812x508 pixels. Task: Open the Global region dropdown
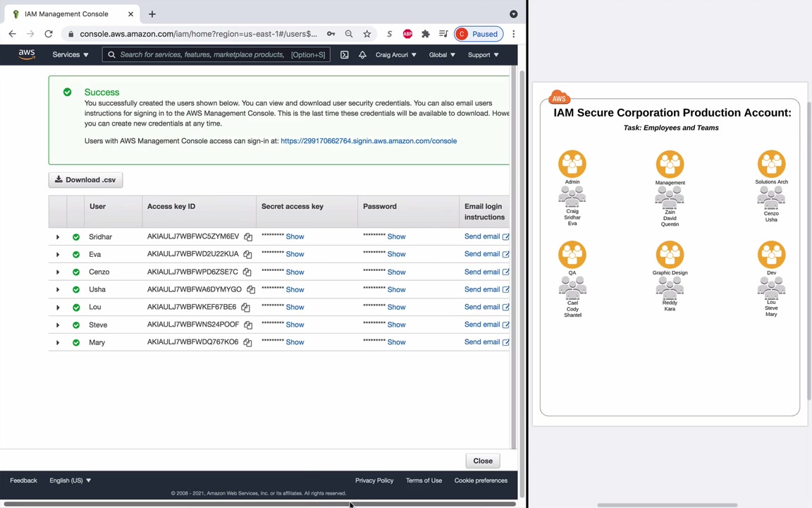(442, 54)
